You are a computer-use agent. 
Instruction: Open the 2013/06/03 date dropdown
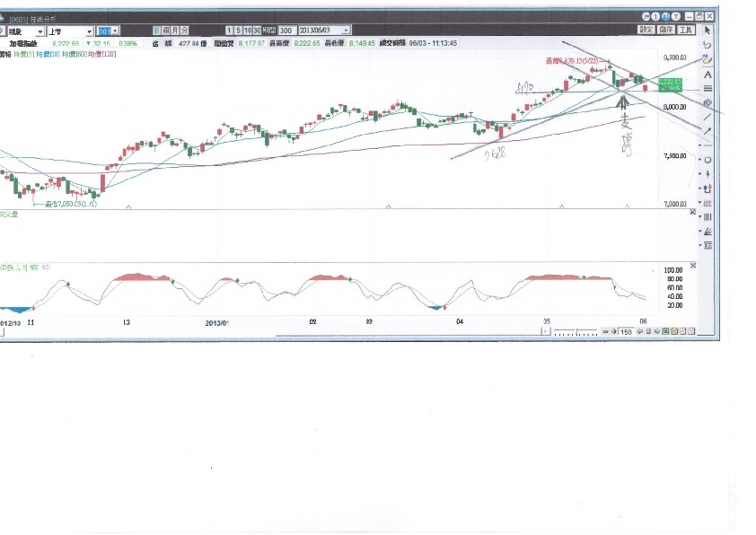346,31
